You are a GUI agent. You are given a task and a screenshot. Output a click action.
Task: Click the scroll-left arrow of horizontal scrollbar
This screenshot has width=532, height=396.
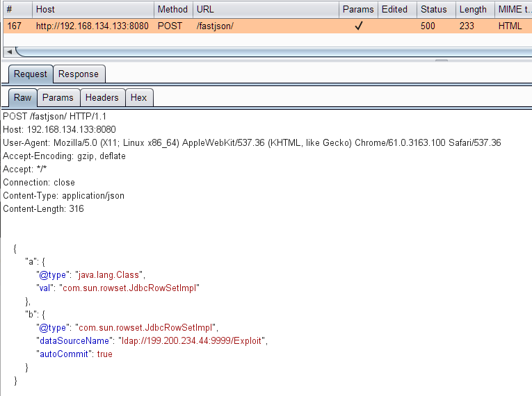coord(9,52)
